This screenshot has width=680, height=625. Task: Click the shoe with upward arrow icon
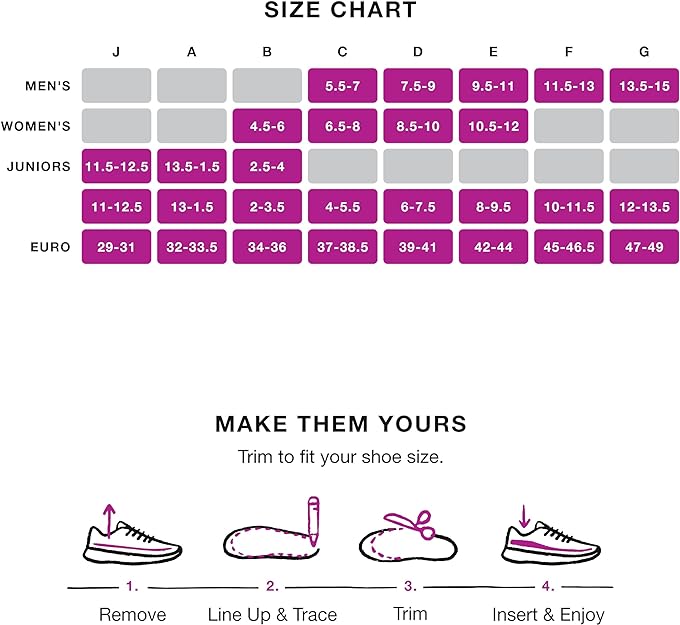[x=132, y=537]
